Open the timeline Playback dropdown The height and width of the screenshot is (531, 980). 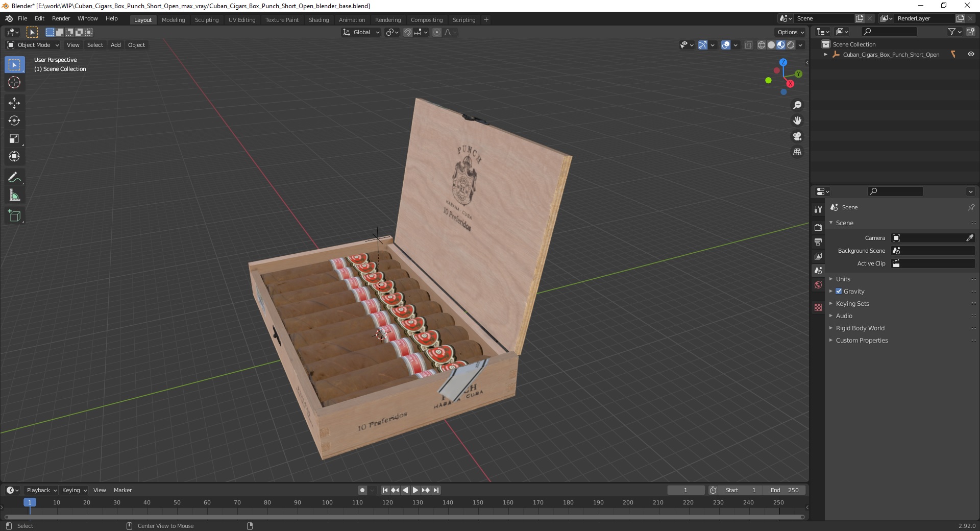point(41,490)
